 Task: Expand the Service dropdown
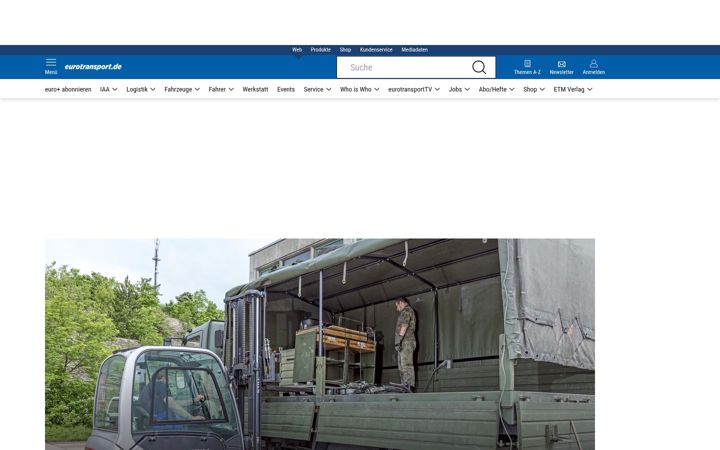pos(317,90)
